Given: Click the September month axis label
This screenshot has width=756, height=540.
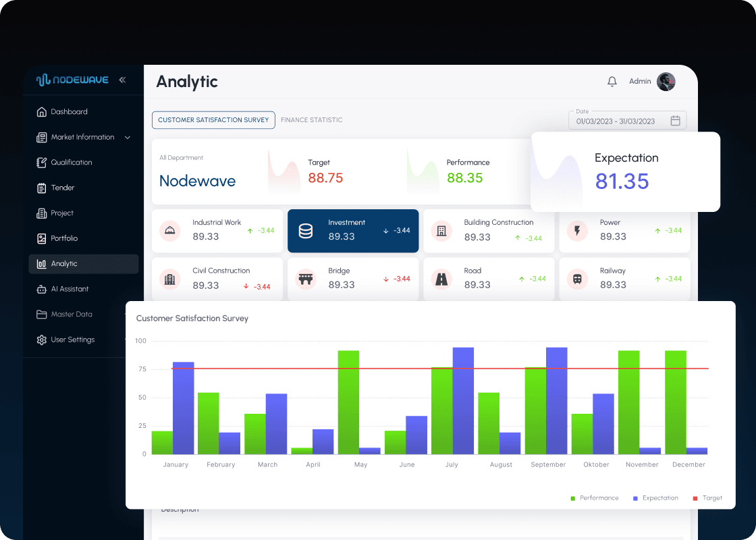Looking at the screenshot, I should point(548,465).
